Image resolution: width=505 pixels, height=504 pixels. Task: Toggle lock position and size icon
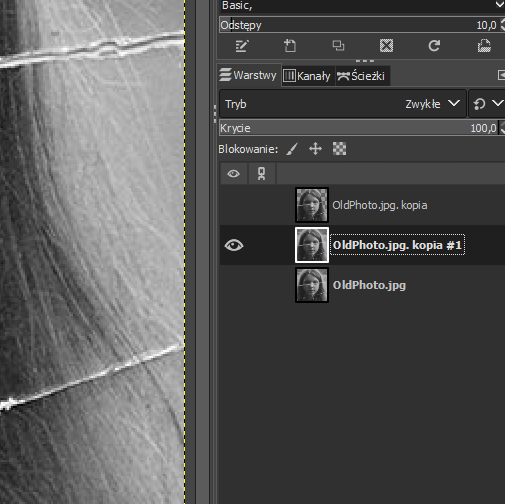(x=315, y=149)
